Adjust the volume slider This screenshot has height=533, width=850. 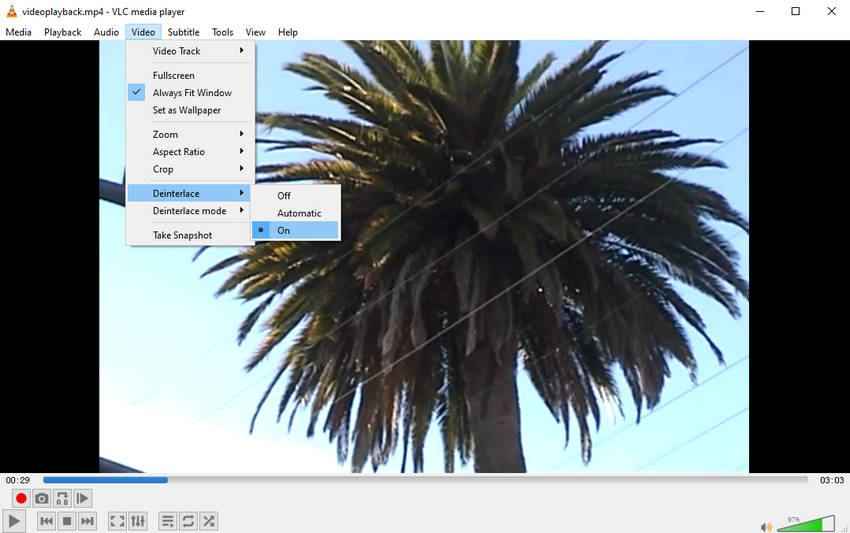click(x=806, y=524)
